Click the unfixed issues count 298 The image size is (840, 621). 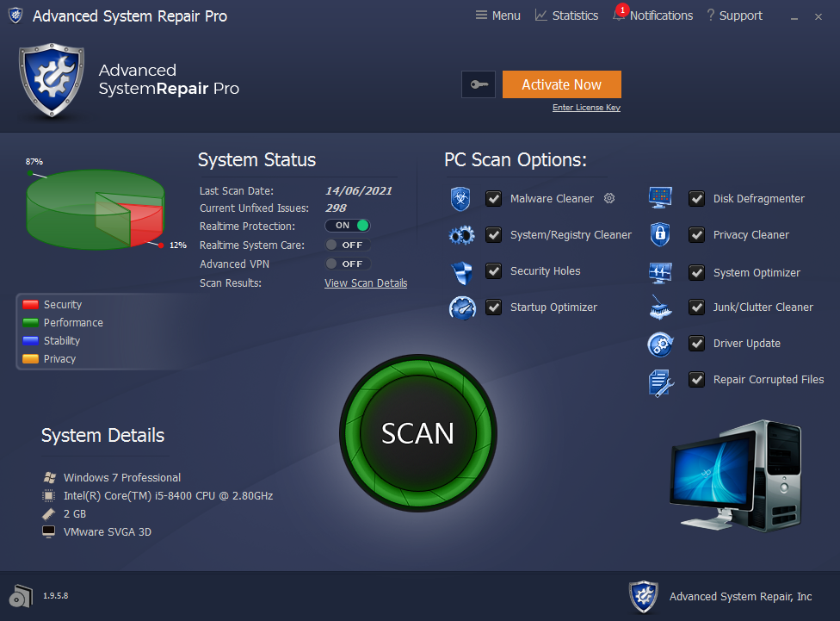pyautogui.click(x=336, y=208)
